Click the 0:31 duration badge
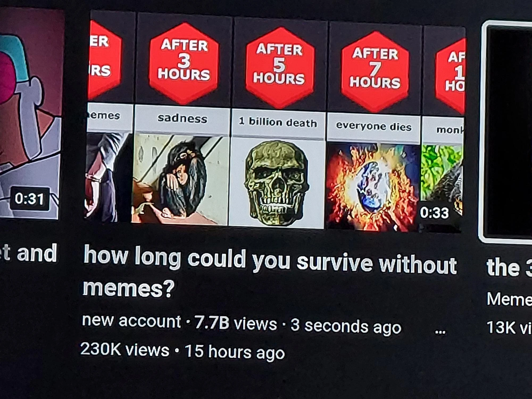This screenshot has width=532, height=399. coord(29,199)
